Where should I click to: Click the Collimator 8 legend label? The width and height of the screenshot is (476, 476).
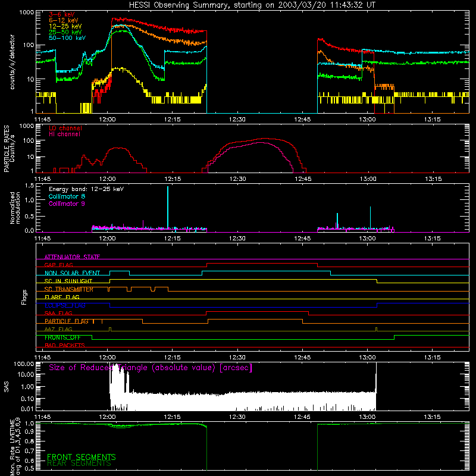pyautogui.click(x=67, y=196)
